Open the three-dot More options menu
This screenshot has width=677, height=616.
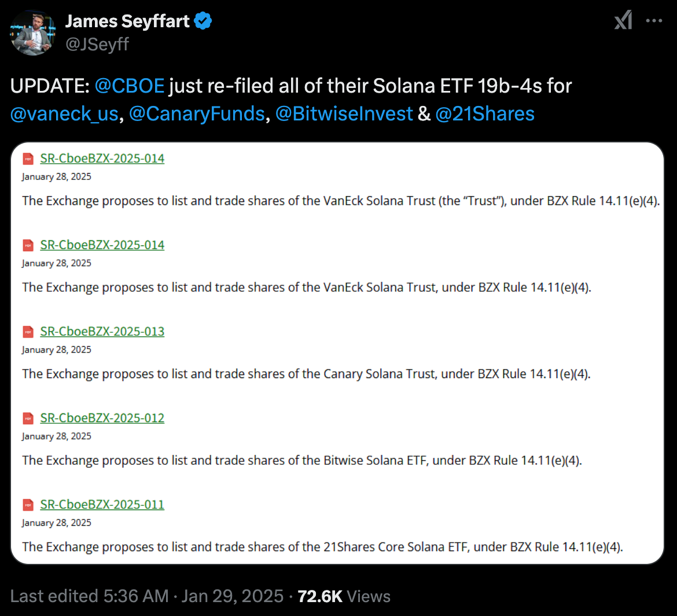[x=654, y=21]
